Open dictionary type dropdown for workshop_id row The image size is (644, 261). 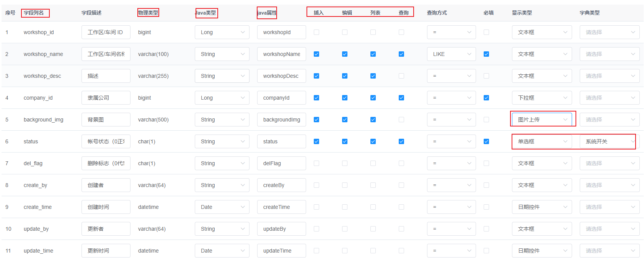pyautogui.click(x=610, y=32)
